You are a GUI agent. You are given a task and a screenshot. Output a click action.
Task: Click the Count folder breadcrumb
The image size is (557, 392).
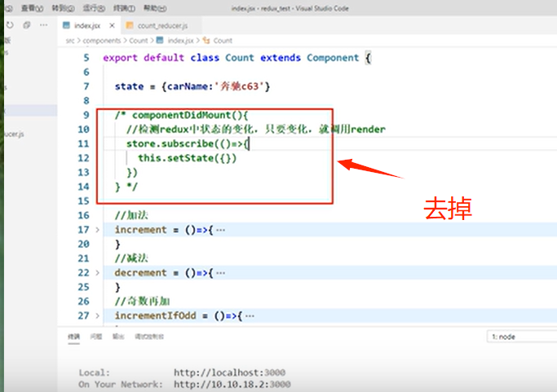point(138,41)
